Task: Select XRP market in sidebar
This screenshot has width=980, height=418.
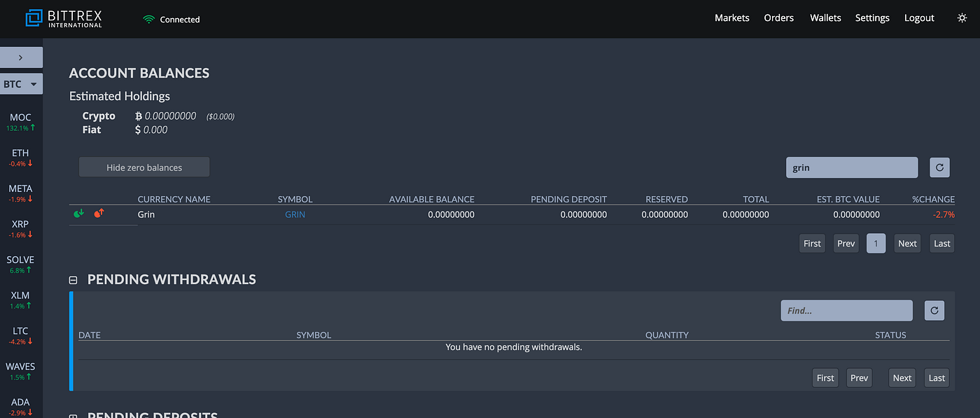Action: pos(21,229)
